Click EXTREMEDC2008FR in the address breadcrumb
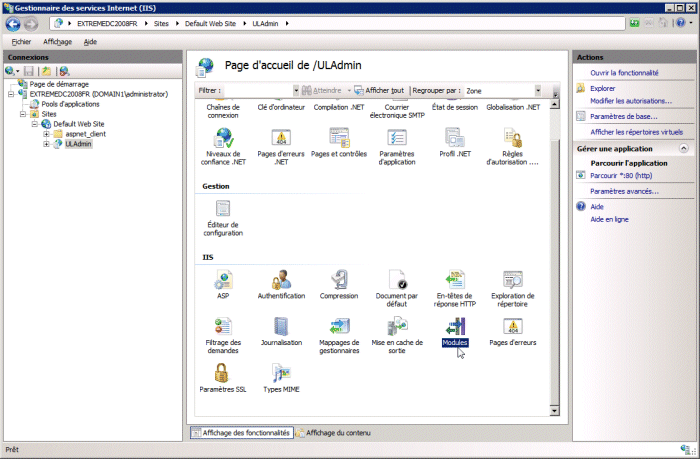Image resolution: width=700 pixels, height=459 pixels. (x=107, y=24)
